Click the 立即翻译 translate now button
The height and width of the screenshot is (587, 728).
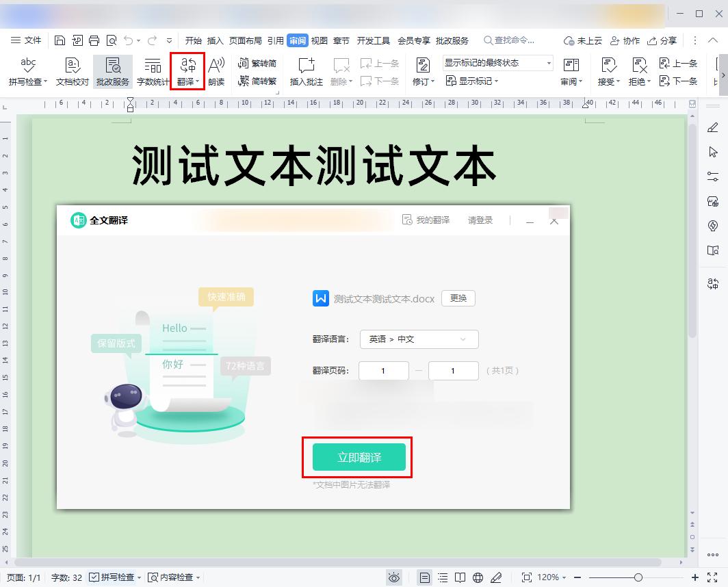pyautogui.click(x=359, y=457)
